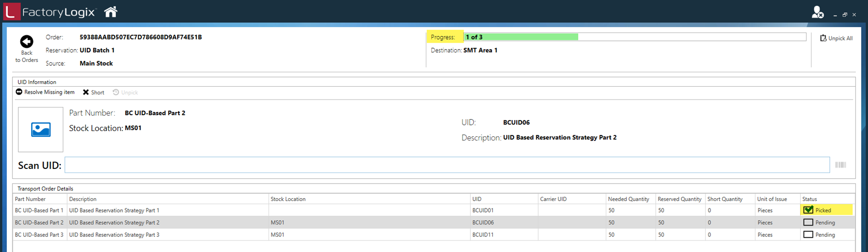Viewport: 868px width, 252px height.
Task: Click the part image placeholder thumbnail
Action: click(x=41, y=129)
